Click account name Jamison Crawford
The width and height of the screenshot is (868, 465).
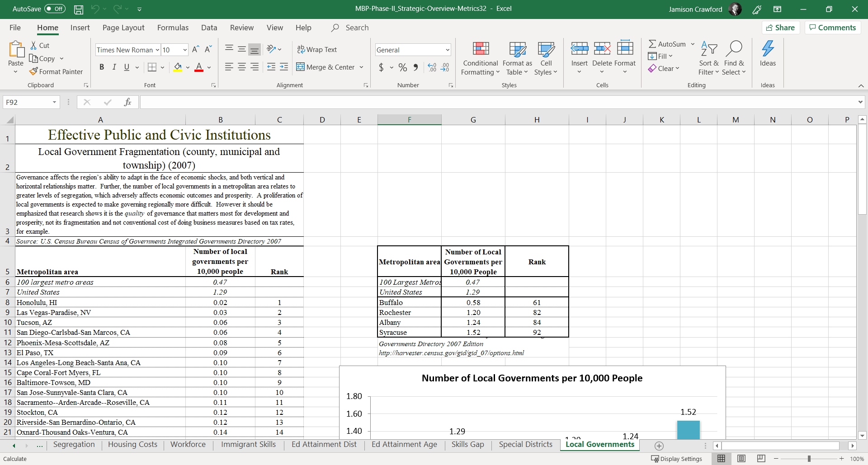(x=695, y=9)
